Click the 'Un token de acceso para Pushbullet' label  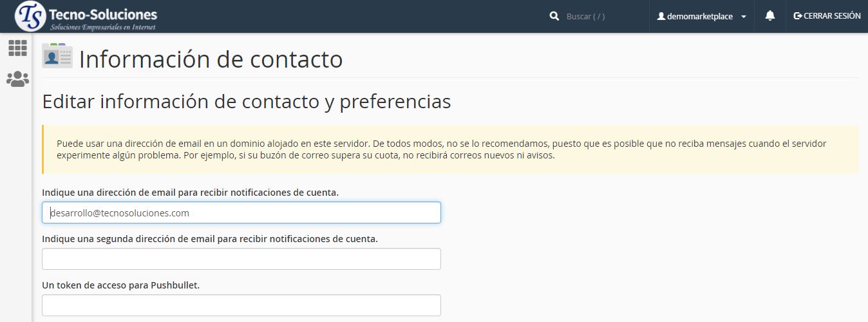[120, 285]
